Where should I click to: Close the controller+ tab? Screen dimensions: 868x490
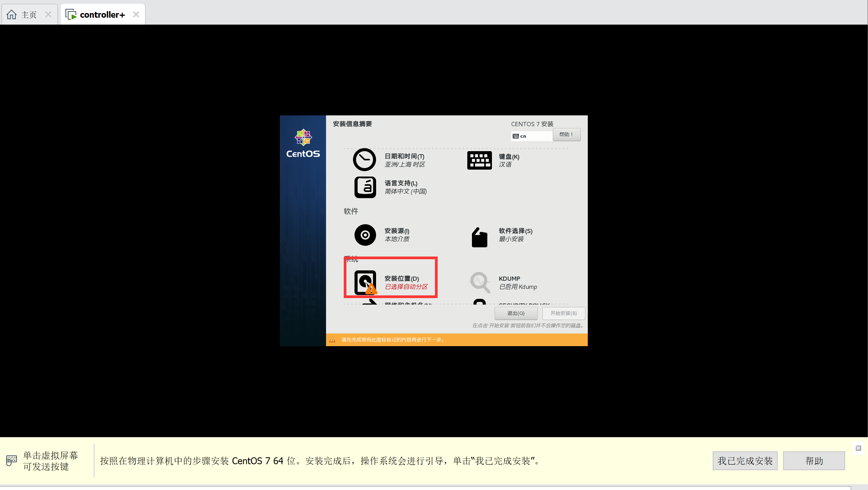click(136, 15)
